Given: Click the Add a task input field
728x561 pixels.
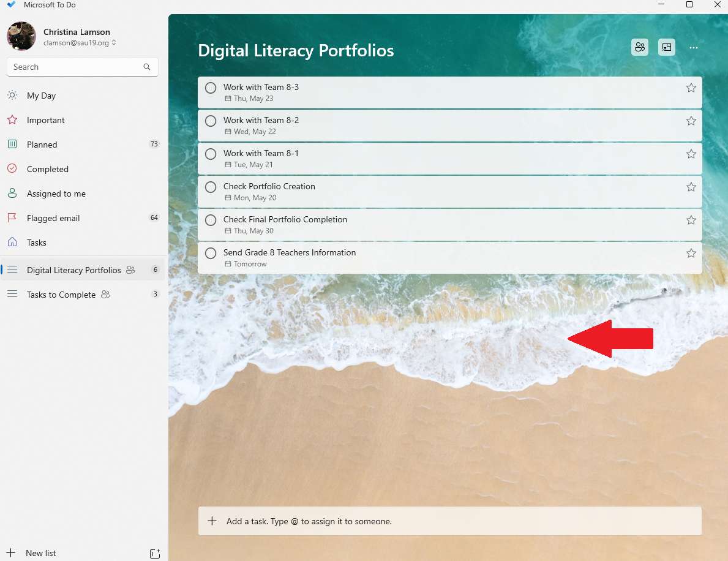Looking at the screenshot, I should (449, 521).
